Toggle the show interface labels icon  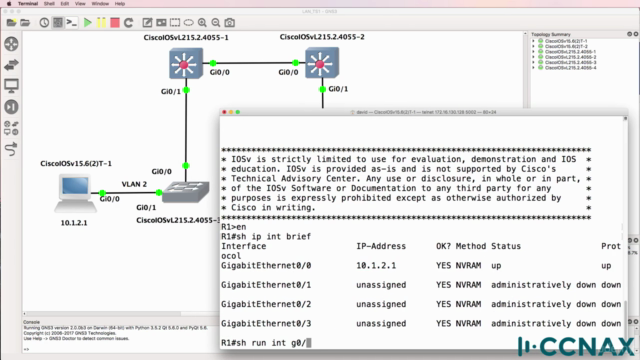(58, 22)
